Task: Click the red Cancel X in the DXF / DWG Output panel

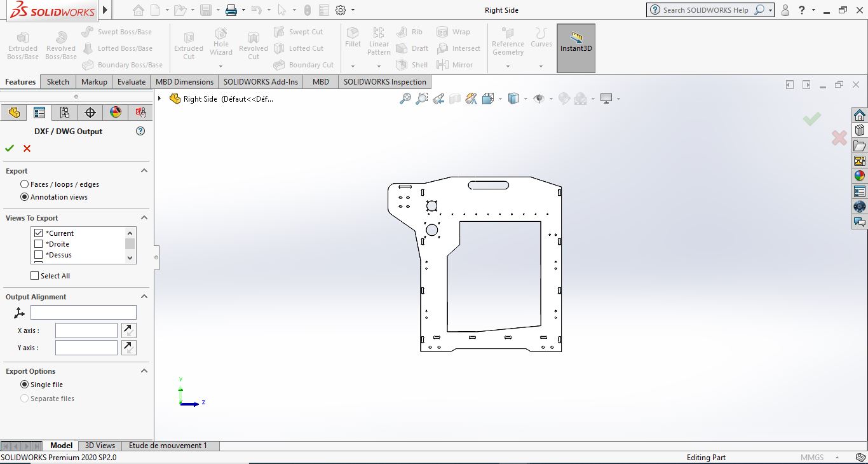Action: 27,148
